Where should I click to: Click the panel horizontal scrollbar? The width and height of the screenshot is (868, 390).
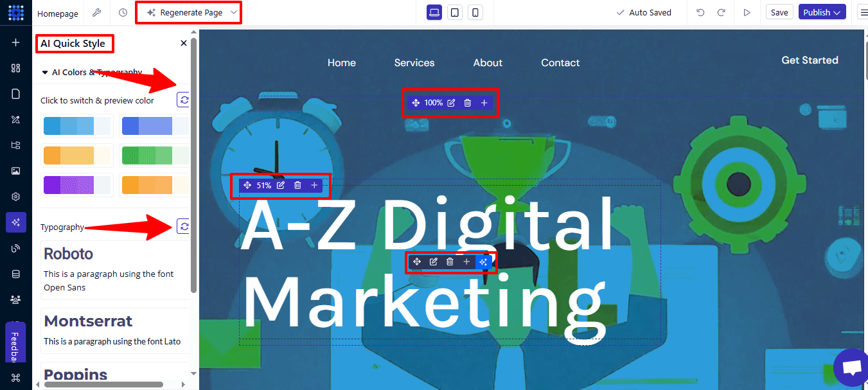click(103, 385)
